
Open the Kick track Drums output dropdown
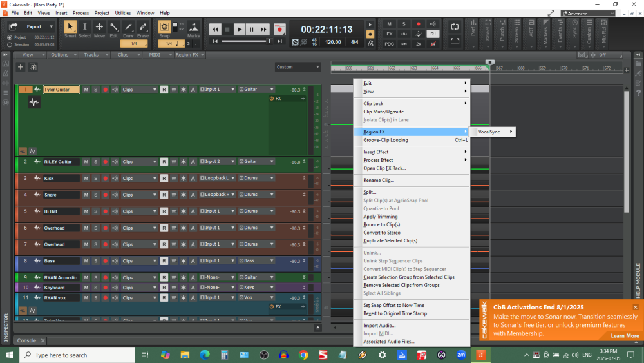point(256,178)
